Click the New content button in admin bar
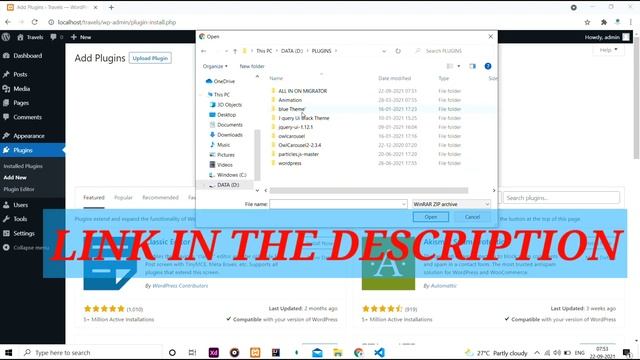Image resolution: width=640 pixels, height=360 pixels. 81,37
